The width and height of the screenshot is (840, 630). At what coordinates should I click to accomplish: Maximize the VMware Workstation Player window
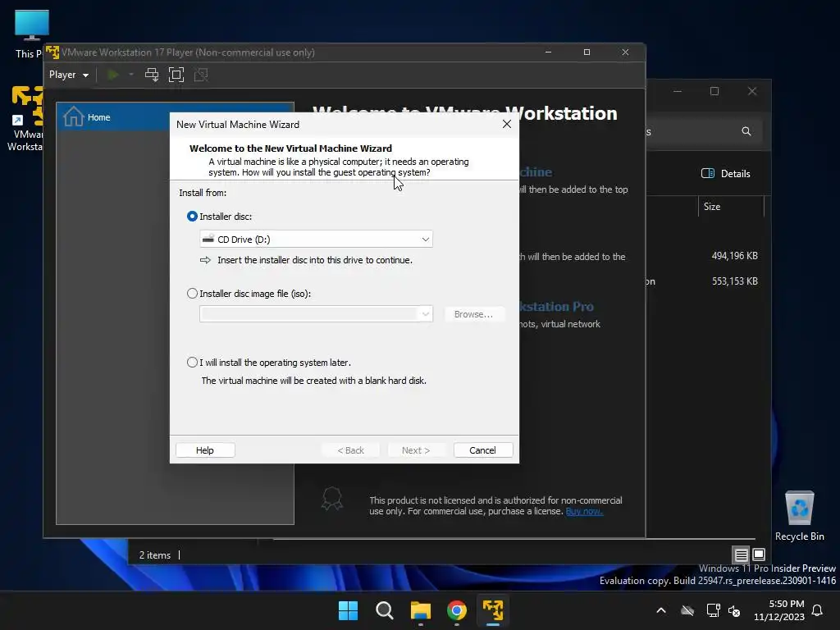click(x=587, y=52)
